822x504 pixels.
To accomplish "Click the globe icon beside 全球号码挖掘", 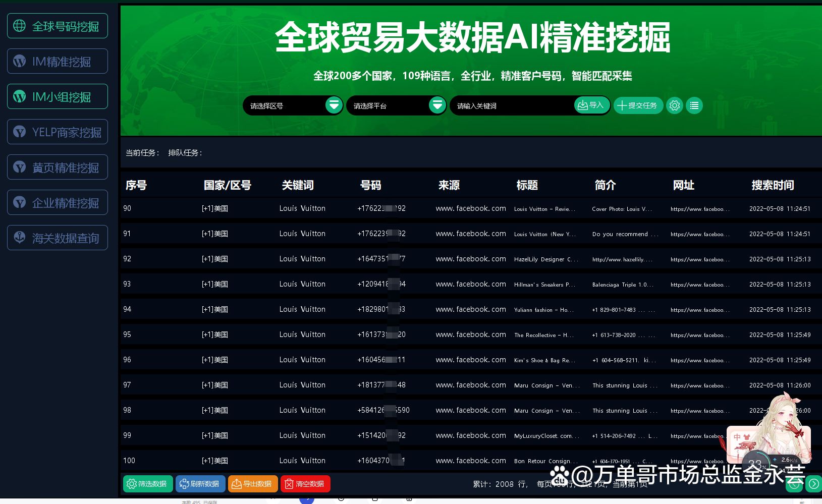I will 19,26.
